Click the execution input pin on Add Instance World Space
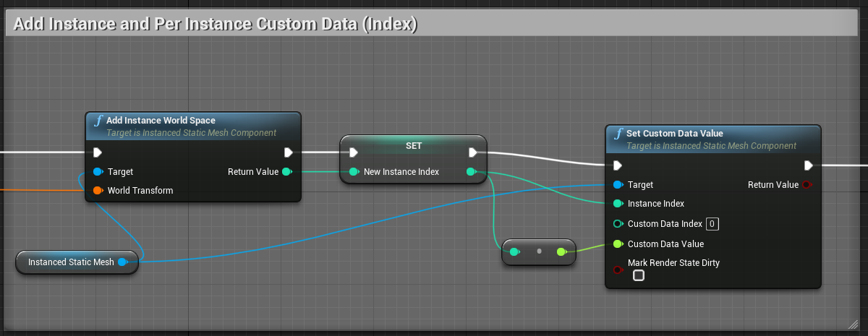Viewport: 868px width, 336px height. pyautogui.click(x=98, y=152)
